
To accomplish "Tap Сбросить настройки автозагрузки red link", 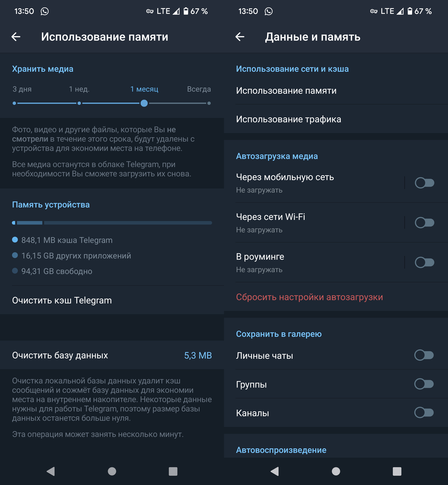I will [310, 297].
